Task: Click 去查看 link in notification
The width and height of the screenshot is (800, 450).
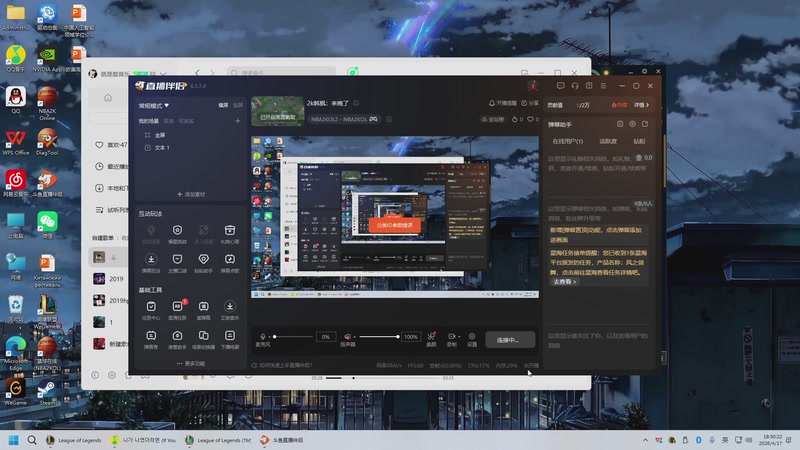Action: (565, 282)
